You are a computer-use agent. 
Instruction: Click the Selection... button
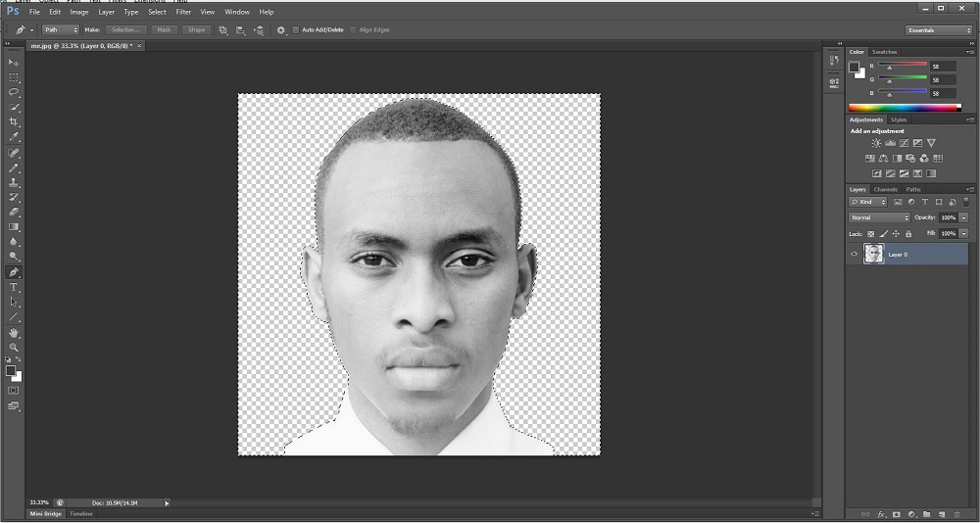coord(125,30)
